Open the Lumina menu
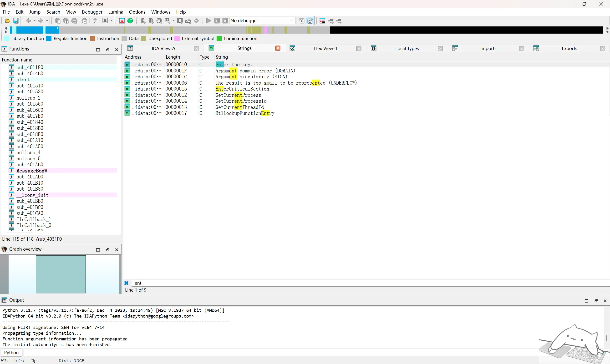Viewport: 610px width, 364px height. click(x=116, y=12)
